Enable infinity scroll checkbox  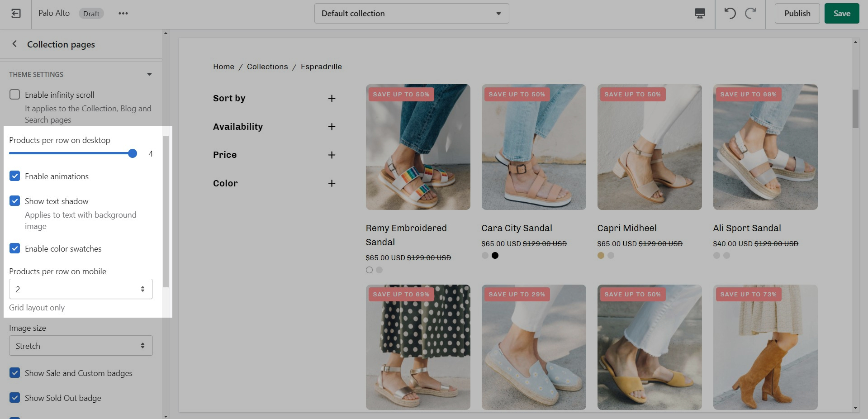pyautogui.click(x=15, y=95)
